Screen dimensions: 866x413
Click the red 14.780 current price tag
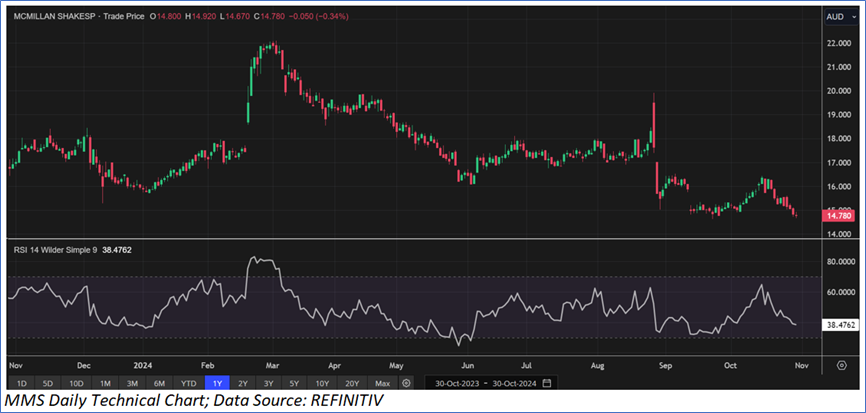click(839, 215)
